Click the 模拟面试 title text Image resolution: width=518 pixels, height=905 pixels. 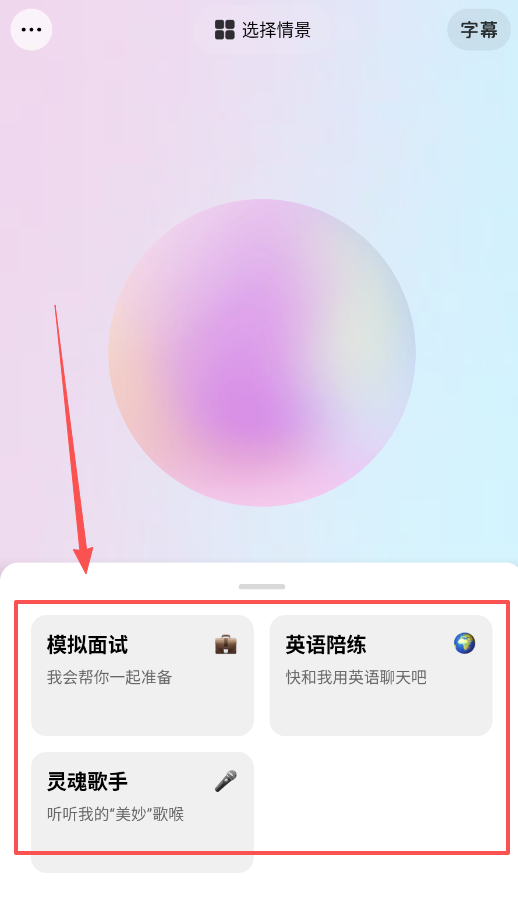tap(87, 645)
